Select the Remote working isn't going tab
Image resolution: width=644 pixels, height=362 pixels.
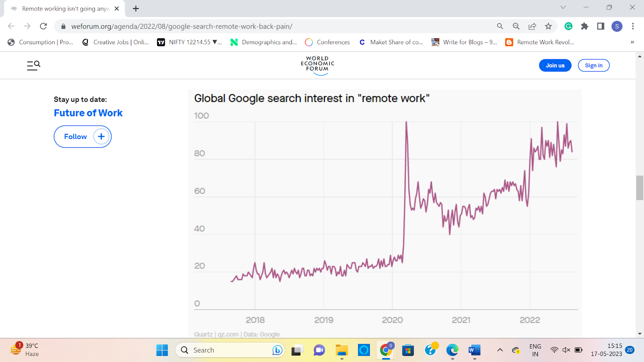[64, 8]
